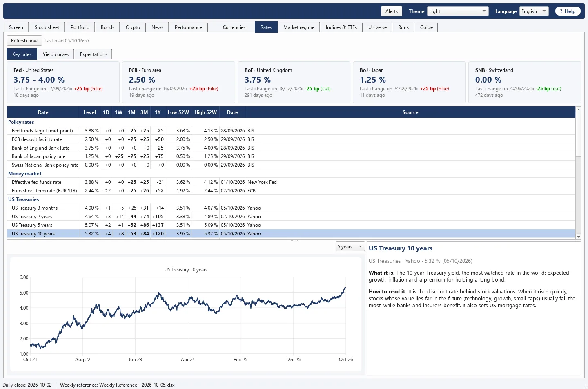Screen dimensions: 588x389
Task: Click the Source column header
Action: coord(410,112)
